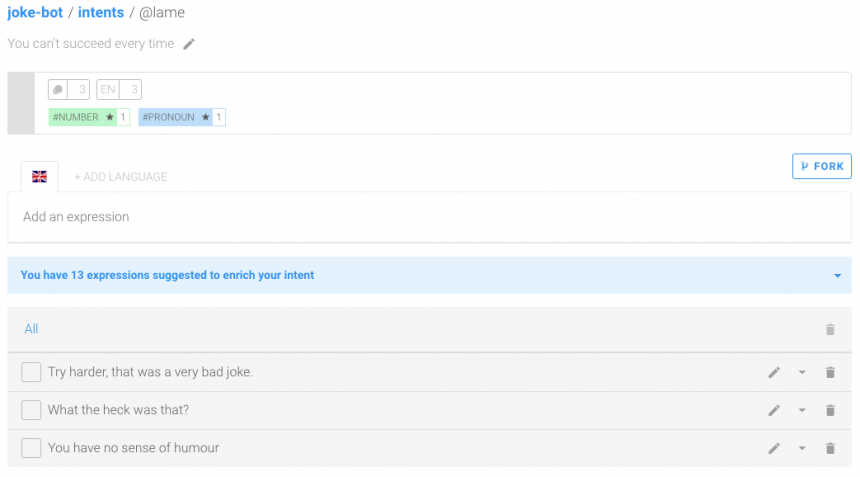
Task: Delete 'What the heck was that?' expression
Action: point(830,410)
